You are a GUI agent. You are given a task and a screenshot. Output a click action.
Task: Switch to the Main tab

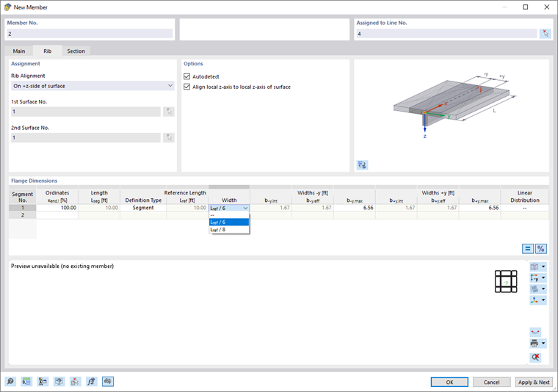pos(19,51)
